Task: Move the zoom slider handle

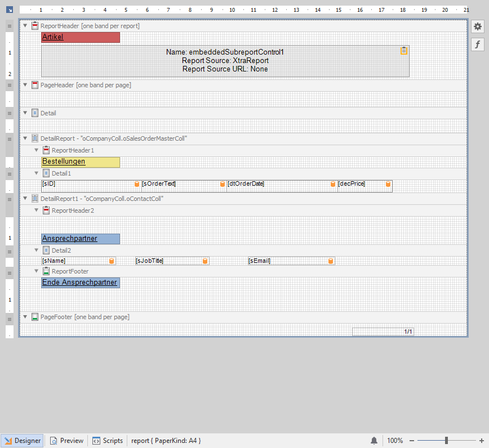Action: click(446, 440)
